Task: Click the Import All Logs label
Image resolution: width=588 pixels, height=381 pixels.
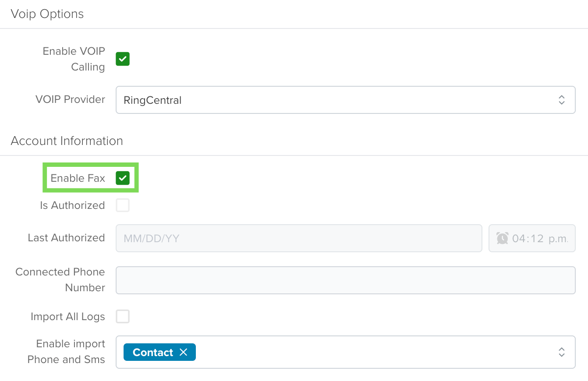Action: pos(68,317)
